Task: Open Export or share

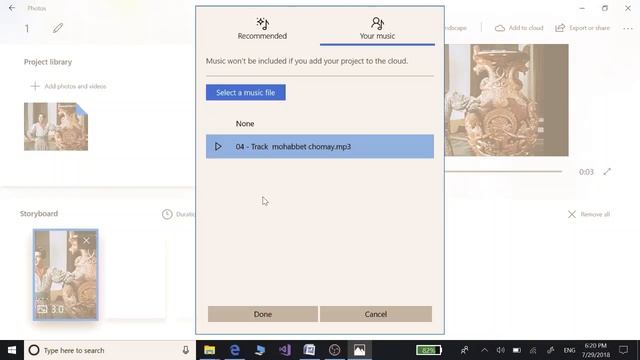Action: [x=582, y=28]
